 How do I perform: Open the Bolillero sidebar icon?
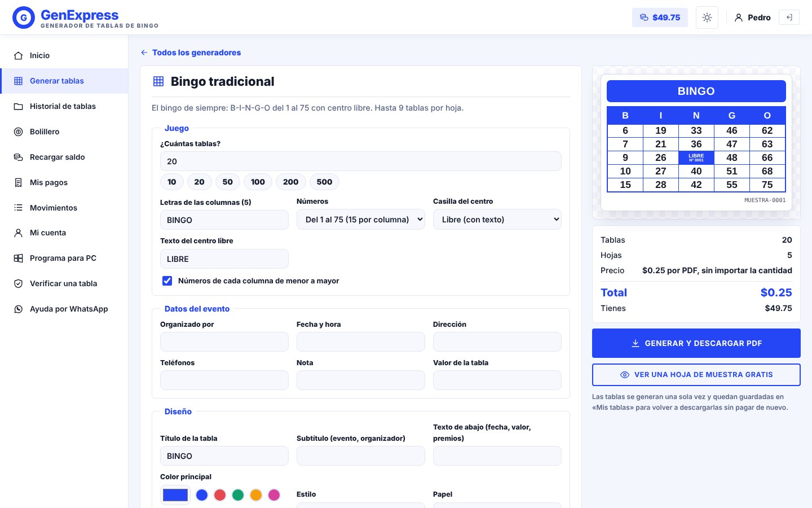(x=19, y=132)
